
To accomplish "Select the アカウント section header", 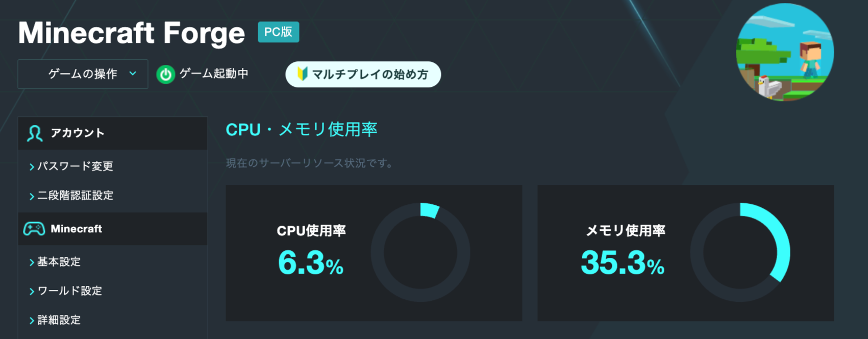I will tap(113, 133).
